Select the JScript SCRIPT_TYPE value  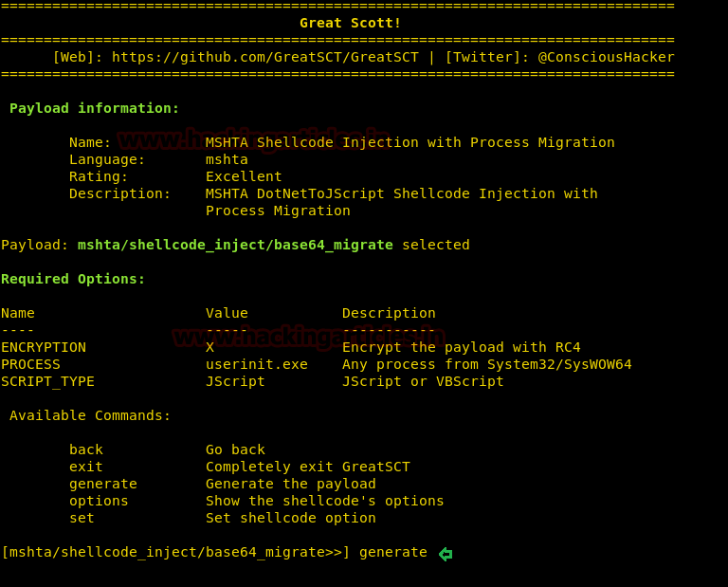(x=235, y=382)
